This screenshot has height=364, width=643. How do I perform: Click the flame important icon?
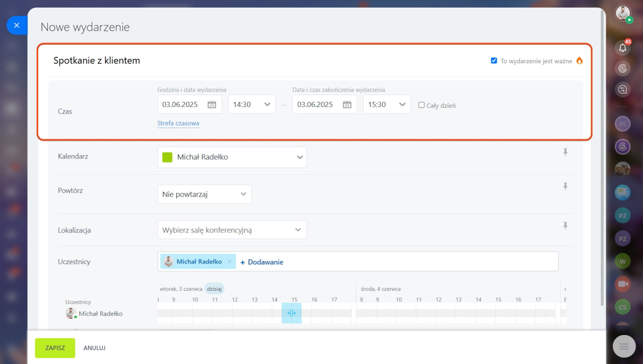[x=579, y=61]
